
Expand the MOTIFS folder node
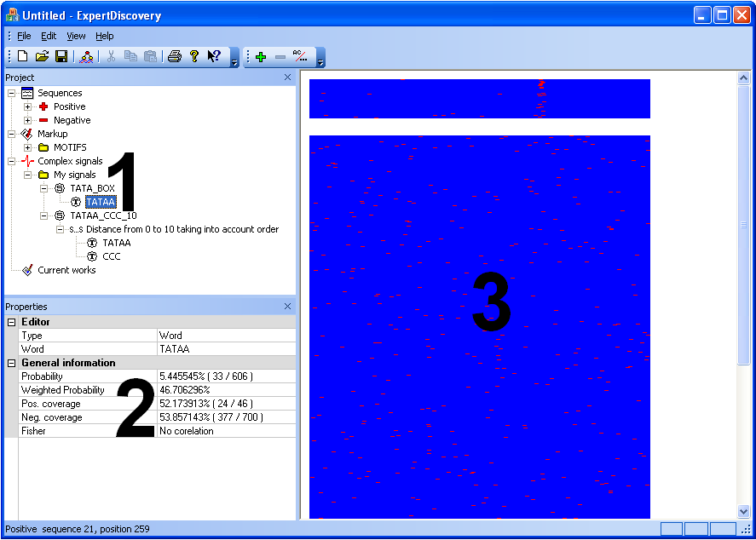pyautogui.click(x=28, y=147)
